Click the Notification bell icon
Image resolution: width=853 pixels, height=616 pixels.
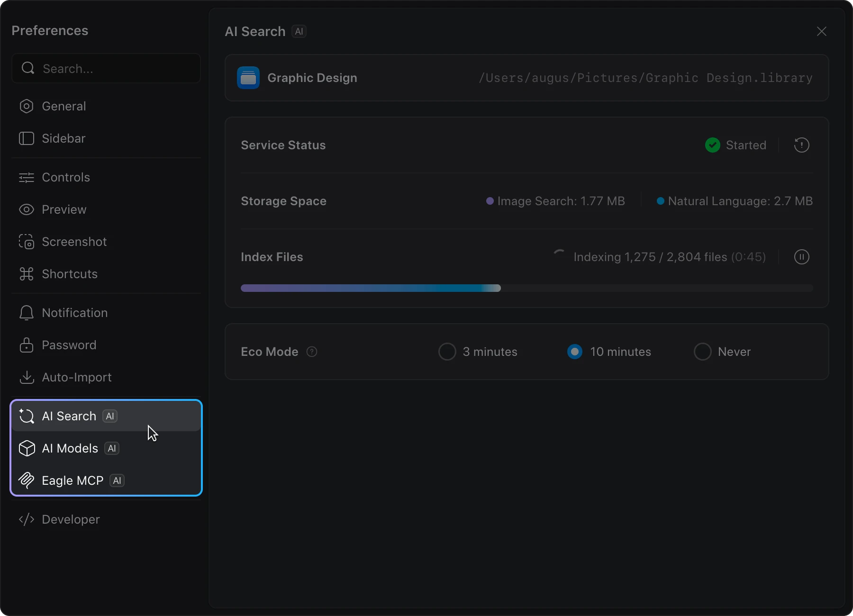tap(27, 313)
